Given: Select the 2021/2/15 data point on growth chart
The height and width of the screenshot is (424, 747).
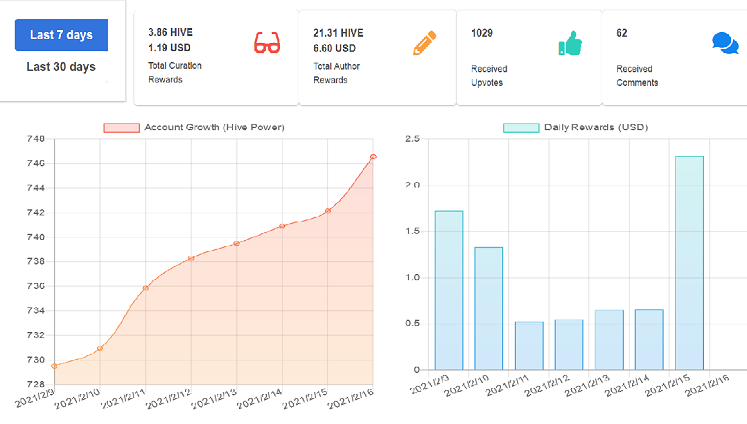Looking at the screenshot, I should pos(328,211).
